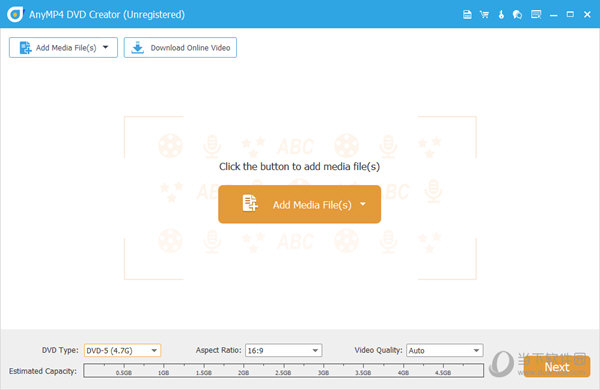Open the save project icon in title bar
Viewport: 600px width, 390px height.
(x=467, y=15)
